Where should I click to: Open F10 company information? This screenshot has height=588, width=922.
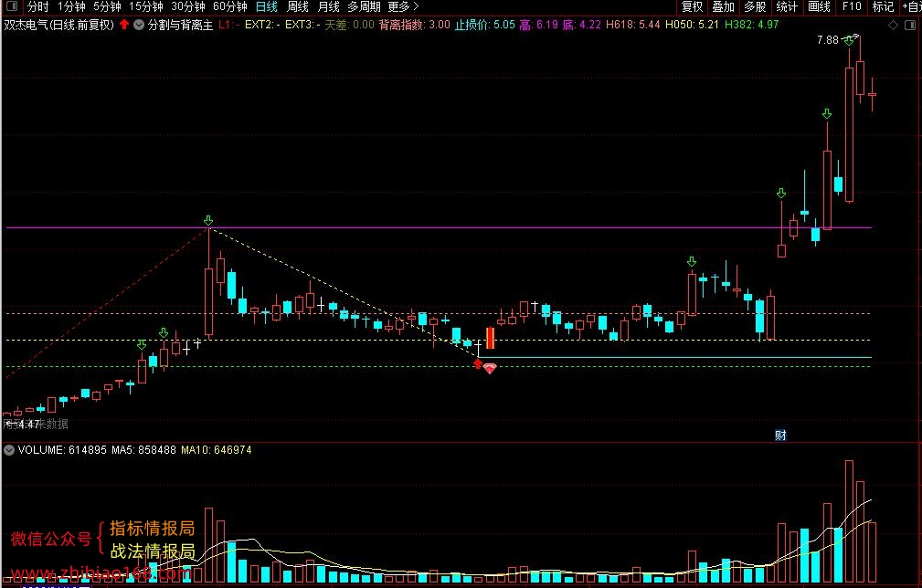(852, 6)
